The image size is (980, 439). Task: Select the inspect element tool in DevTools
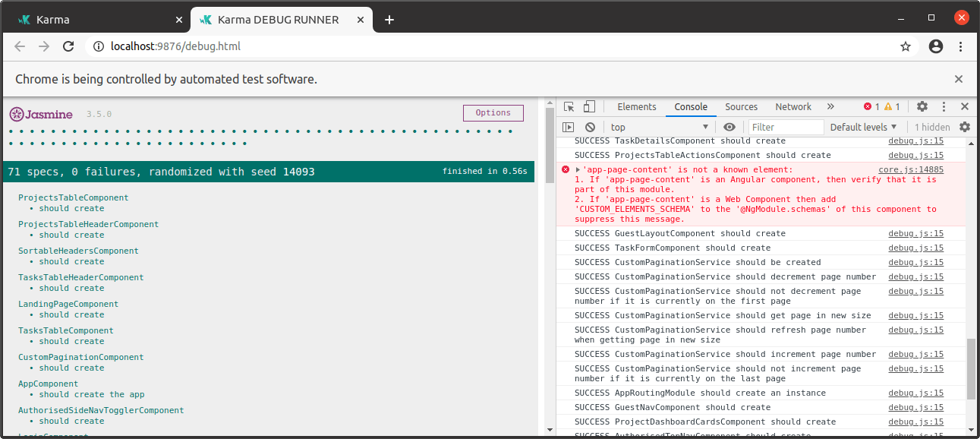pyautogui.click(x=568, y=106)
